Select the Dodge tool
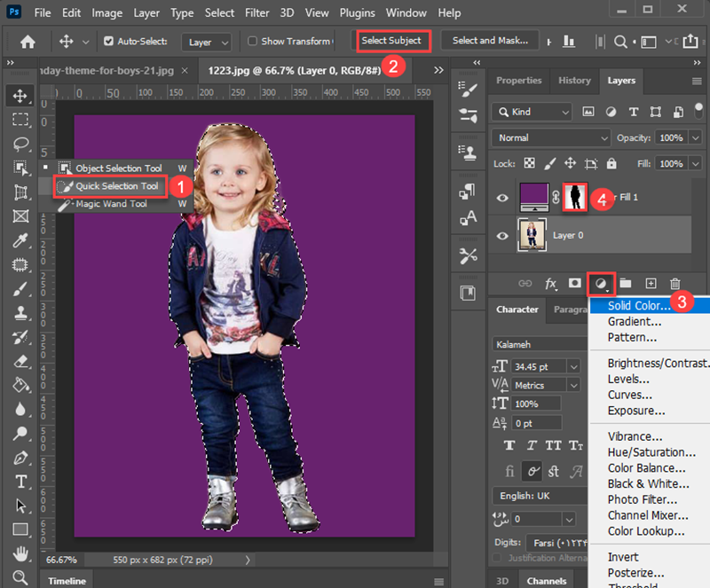Viewport: 710px width, 588px height. click(20, 433)
